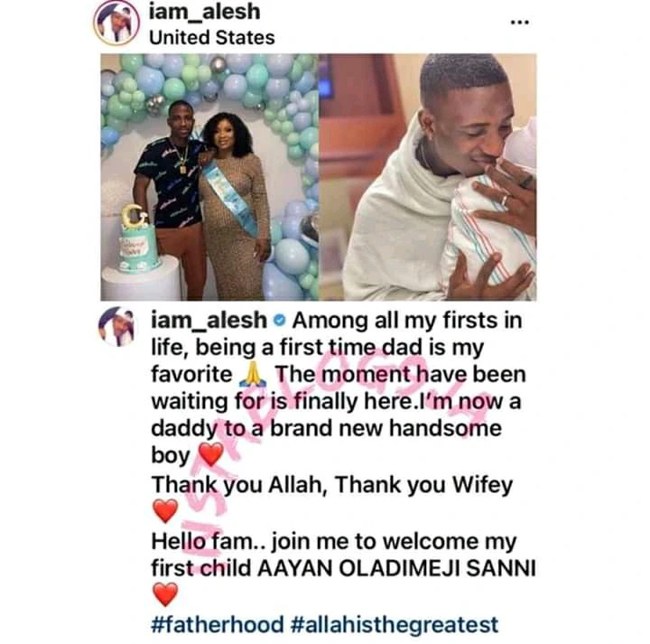Tap the iam_alesh profile picture in header
Viewport: 650px width, 644px height.
click(x=116, y=23)
